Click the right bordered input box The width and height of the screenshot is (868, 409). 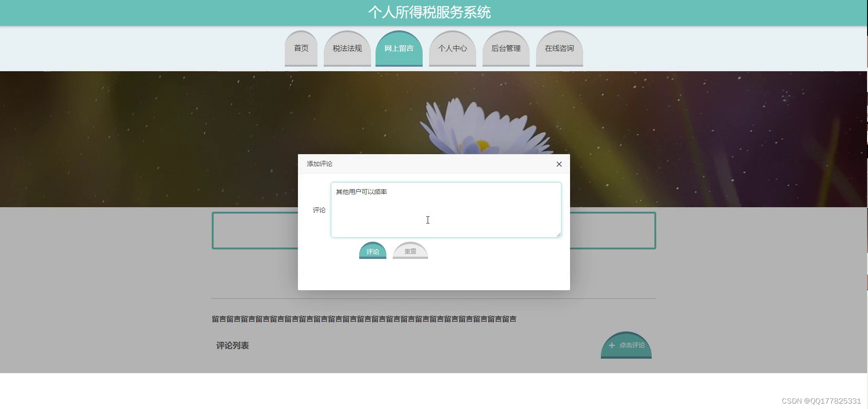tap(612, 230)
